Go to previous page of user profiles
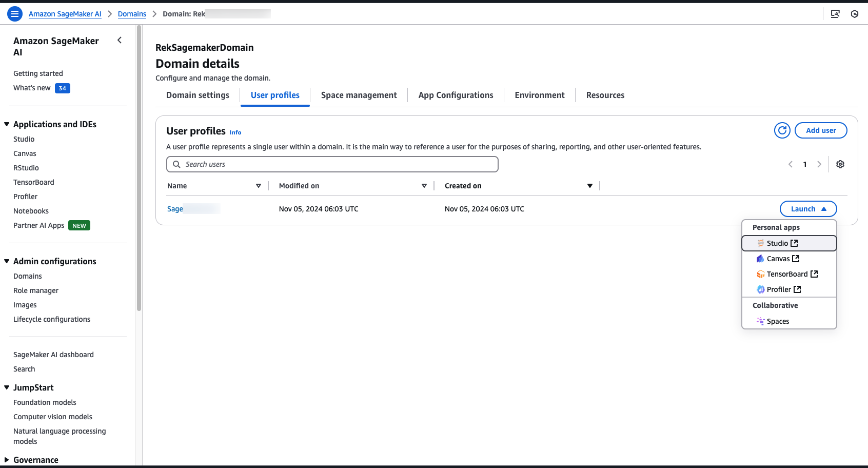 pos(791,164)
